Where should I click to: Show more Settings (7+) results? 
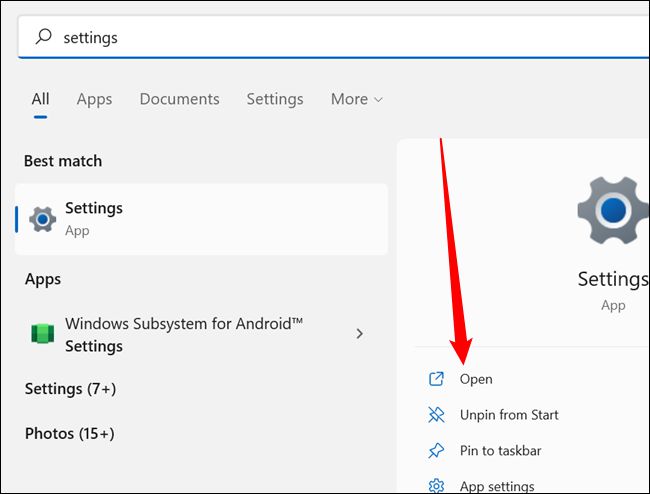(x=68, y=388)
